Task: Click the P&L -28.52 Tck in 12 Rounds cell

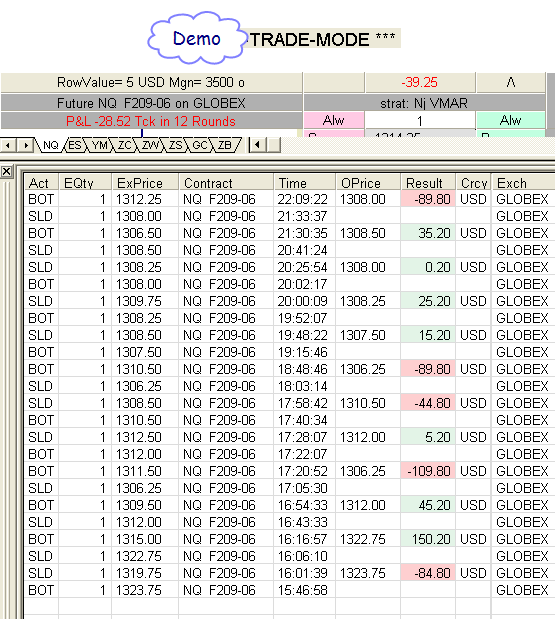Action: pos(151,121)
